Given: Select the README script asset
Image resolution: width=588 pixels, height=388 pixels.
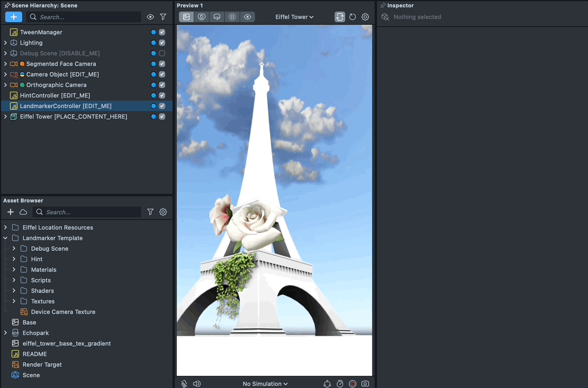Looking at the screenshot, I should pyautogui.click(x=34, y=354).
